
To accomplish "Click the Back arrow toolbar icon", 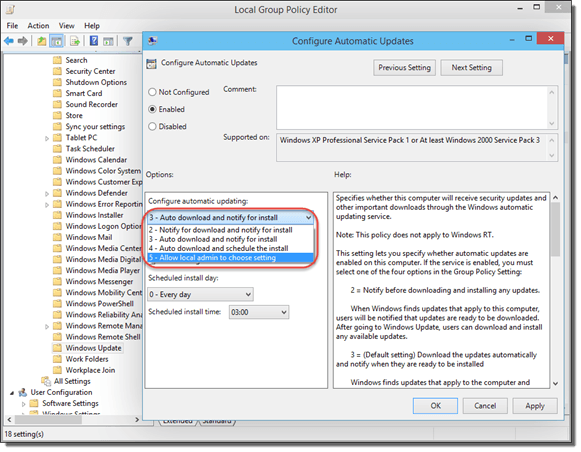I will pyautogui.click(x=9, y=41).
